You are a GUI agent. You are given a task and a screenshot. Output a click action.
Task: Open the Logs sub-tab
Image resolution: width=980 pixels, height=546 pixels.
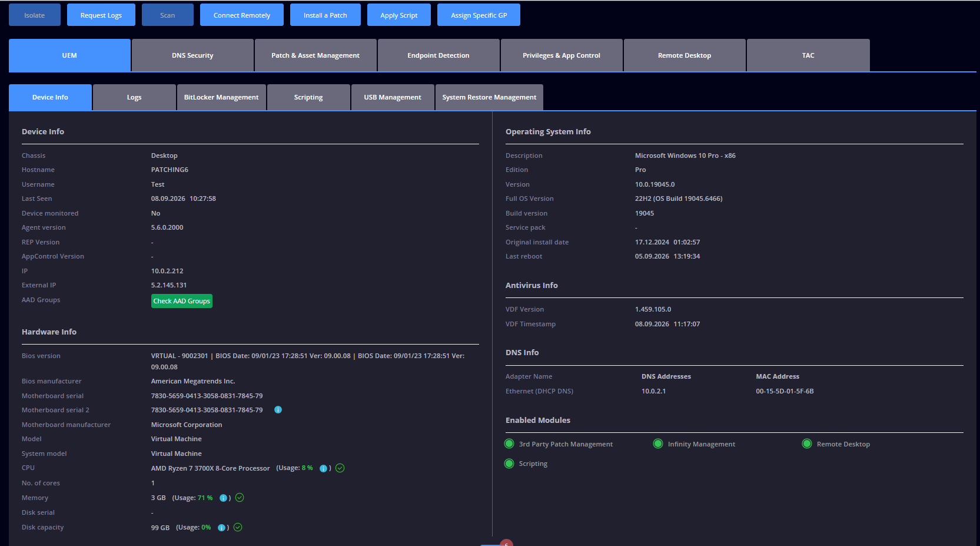(134, 97)
